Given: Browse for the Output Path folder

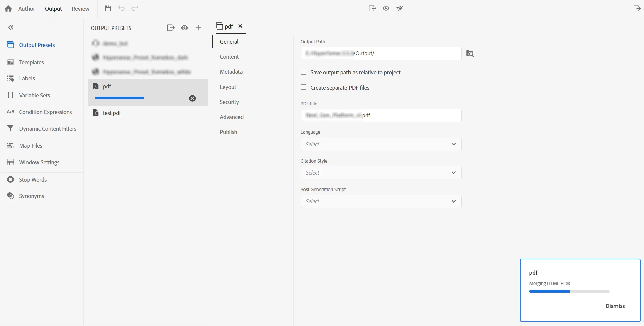Looking at the screenshot, I should [x=470, y=53].
